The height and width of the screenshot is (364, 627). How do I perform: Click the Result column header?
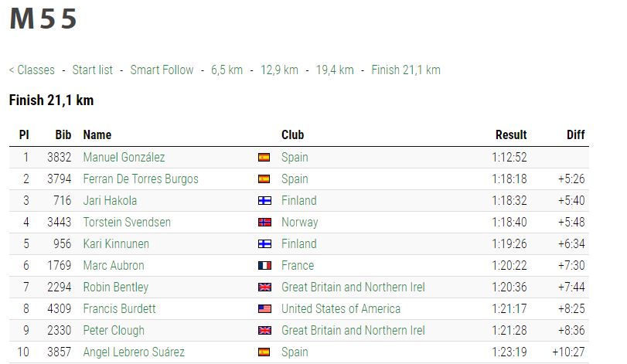(511, 134)
